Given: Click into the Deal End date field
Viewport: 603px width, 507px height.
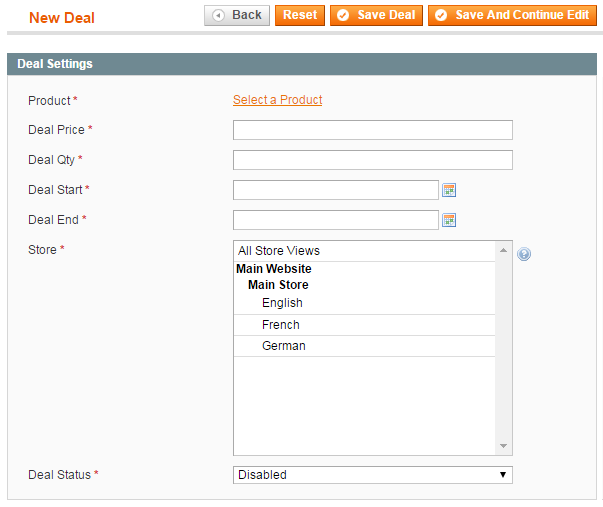Looking at the screenshot, I should pos(336,220).
